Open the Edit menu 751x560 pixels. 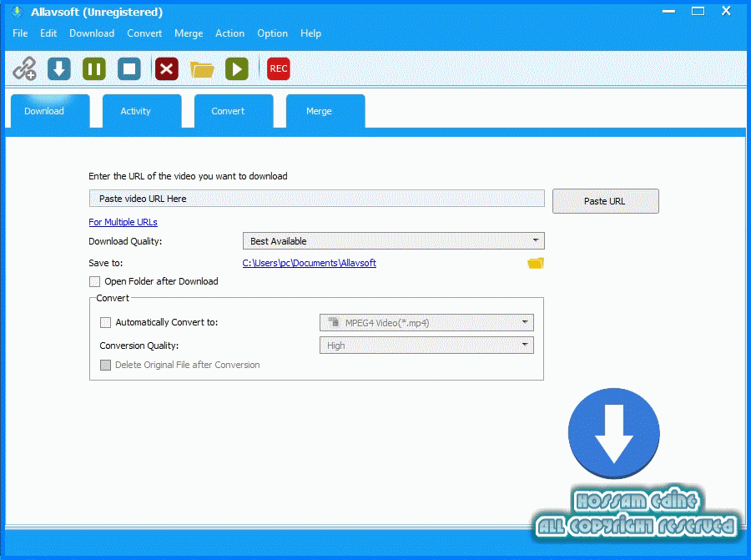(48, 33)
